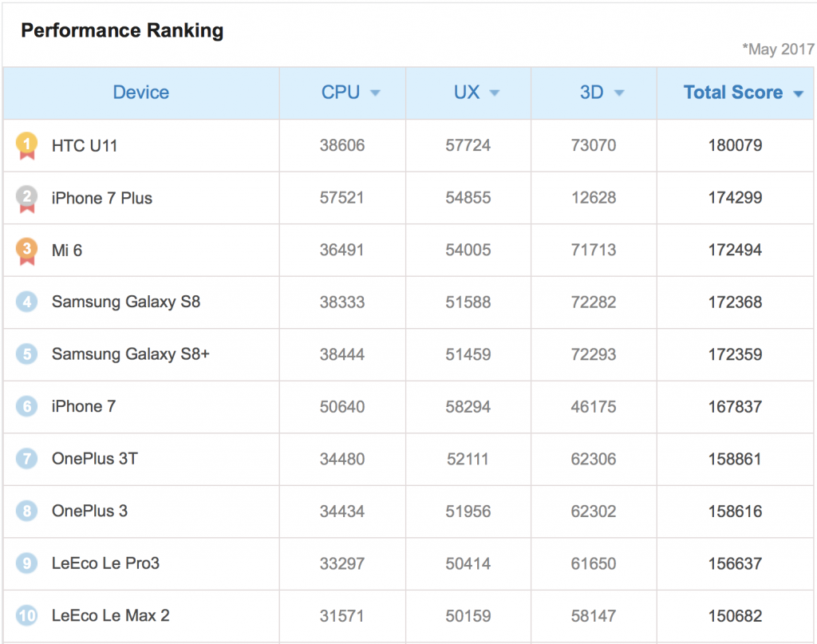
Task: Click the bronze rank 3 medal icon
Action: [x=26, y=251]
